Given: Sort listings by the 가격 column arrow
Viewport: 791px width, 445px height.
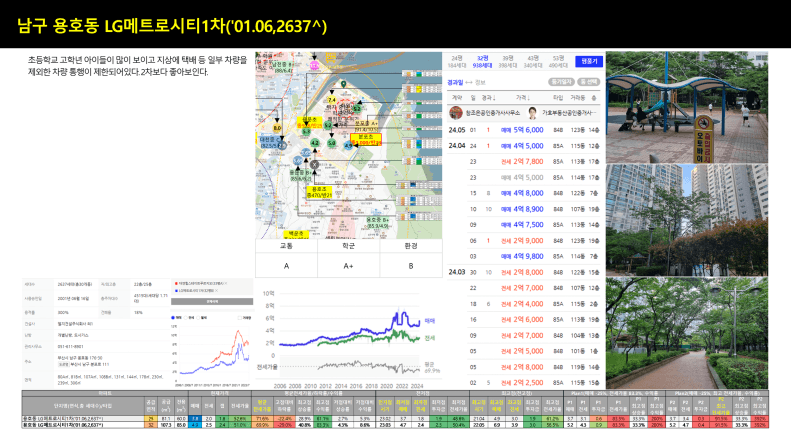Looking at the screenshot, I should pyautogui.click(x=528, y=98).
